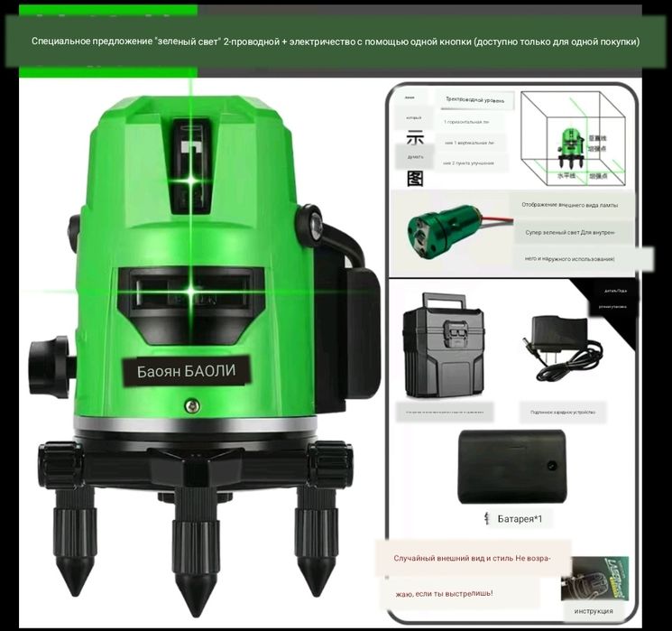The height and width of the screenshot is (631, 672).
Task: Click the laser cross in the top vertical window
Action: (191, 181)
